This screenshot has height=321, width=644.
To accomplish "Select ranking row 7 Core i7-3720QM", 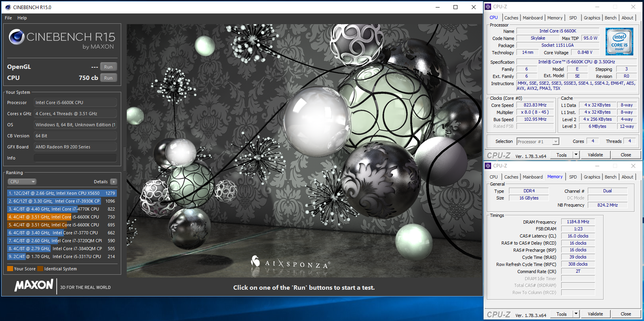I will 62,241.
